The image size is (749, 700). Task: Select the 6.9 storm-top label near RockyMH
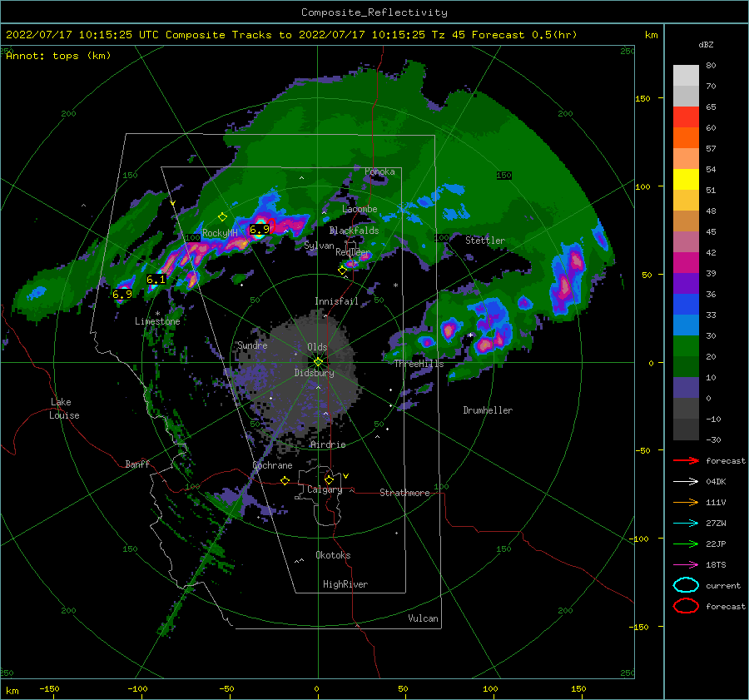(260, 230)
